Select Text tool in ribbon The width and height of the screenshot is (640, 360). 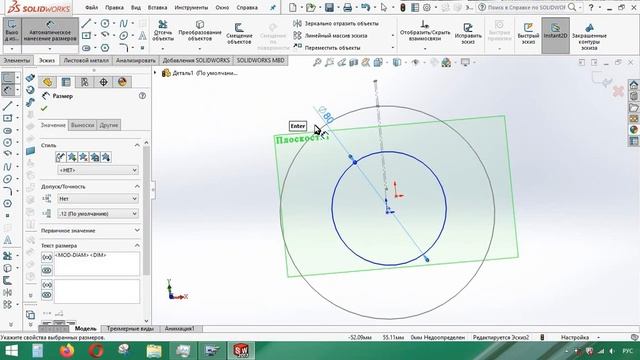point(142,36)
